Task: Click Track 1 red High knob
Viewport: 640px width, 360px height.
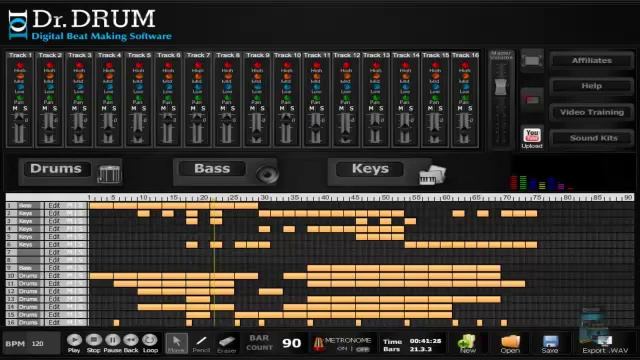Action: [20, 66]
